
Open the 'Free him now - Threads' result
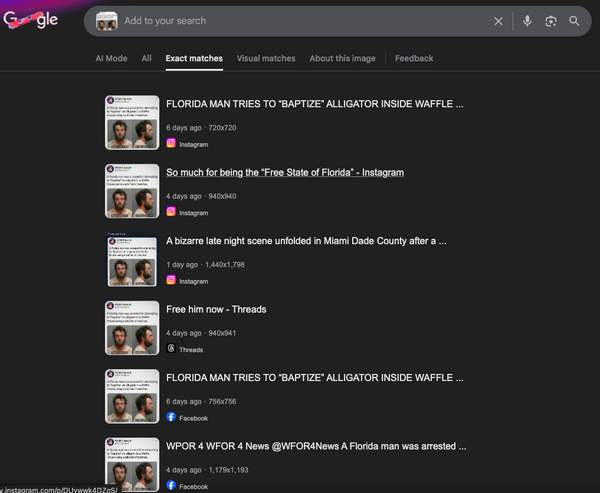tap(216, 309)
